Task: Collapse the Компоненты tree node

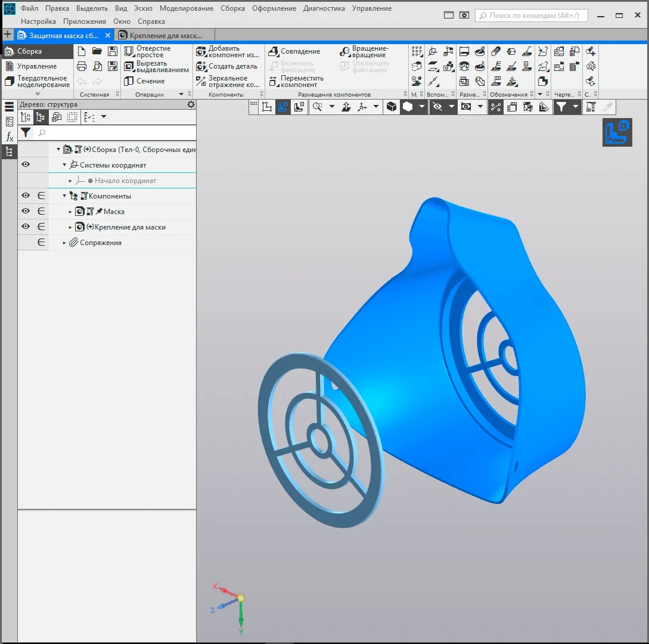Action: pyautogui.click(x=65, y=196)
